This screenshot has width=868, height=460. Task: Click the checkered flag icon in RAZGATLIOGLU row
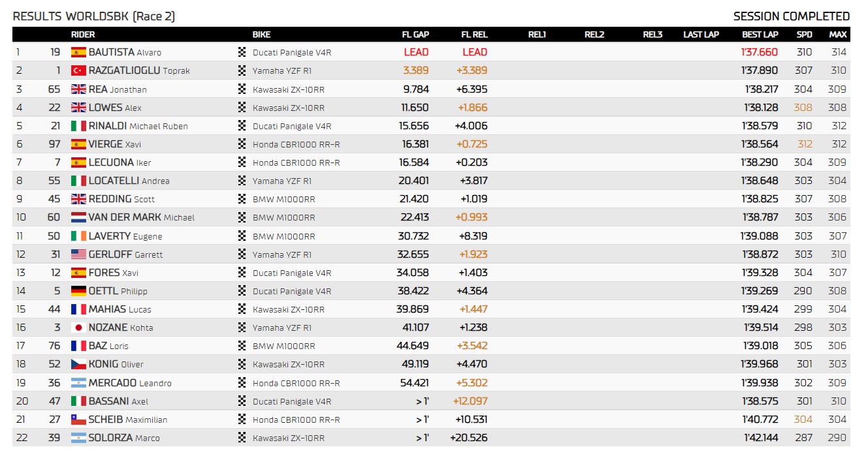click(242, 70)
